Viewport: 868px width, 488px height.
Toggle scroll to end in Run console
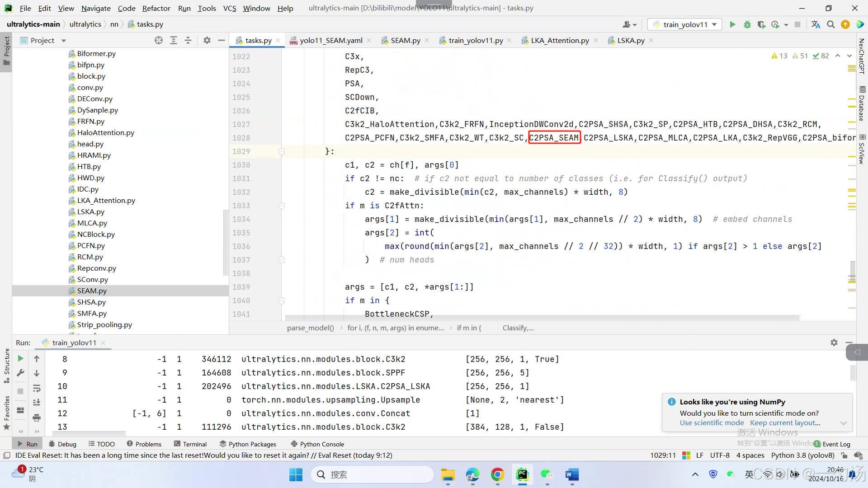[x=37, y=402]
